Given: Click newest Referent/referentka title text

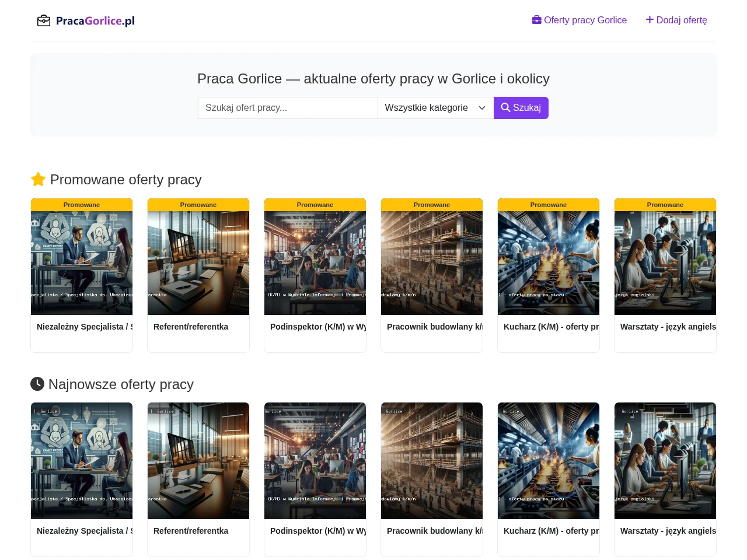Looking at the screenshot, I should (x=191, y=531).
